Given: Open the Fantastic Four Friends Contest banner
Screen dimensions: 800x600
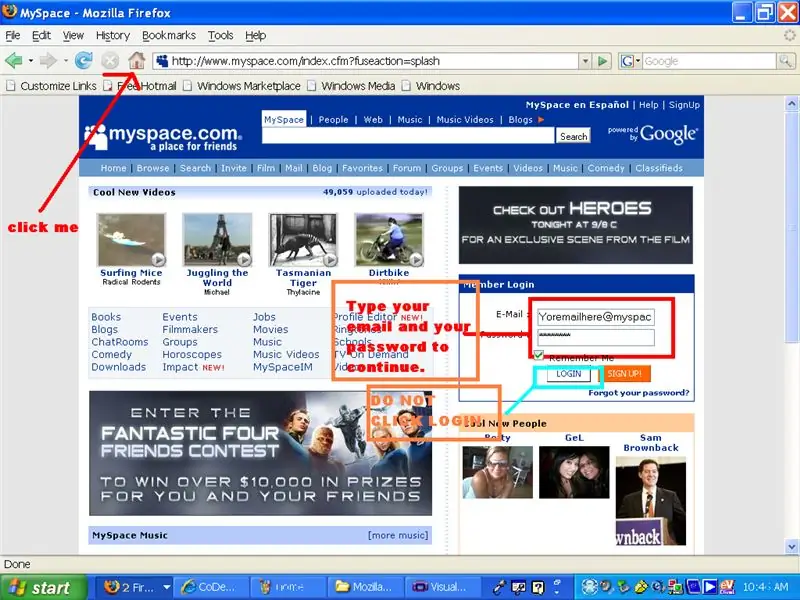Looking at the screenshot, I should 260,453.
